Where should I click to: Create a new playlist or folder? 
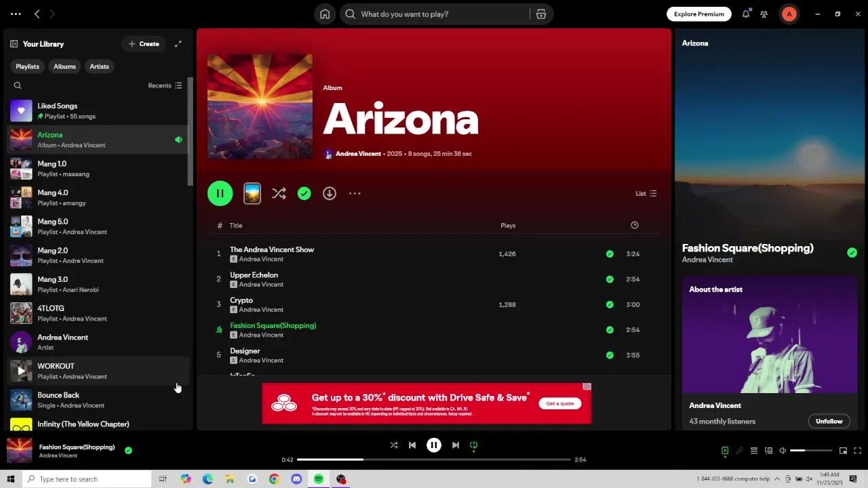[x=144, y=44]
